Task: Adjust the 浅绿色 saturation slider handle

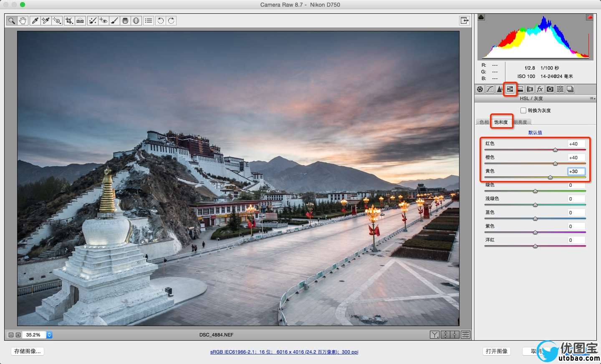Action: point(535,205)
